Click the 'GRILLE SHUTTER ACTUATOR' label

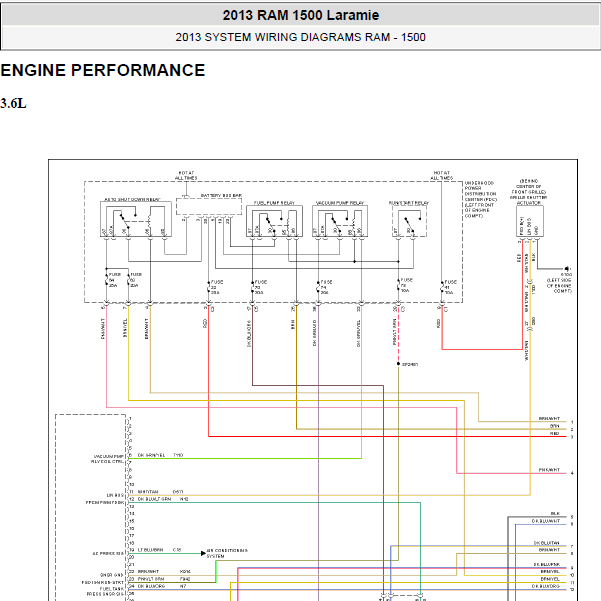click(529, 200)
